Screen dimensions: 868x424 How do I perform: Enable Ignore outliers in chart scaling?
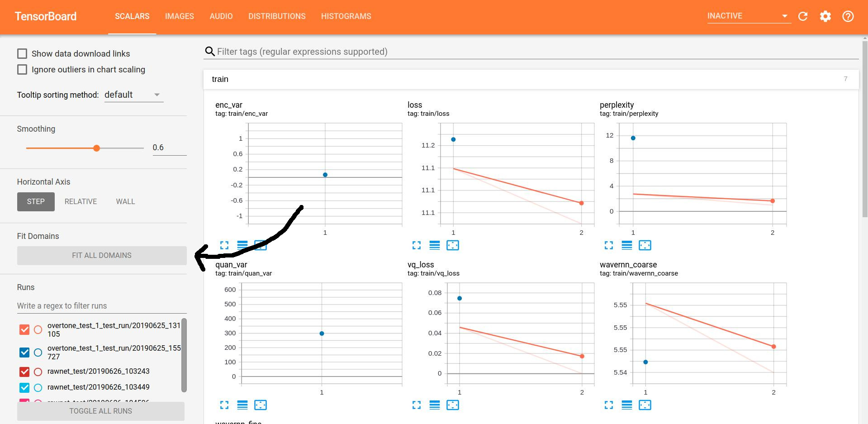(x=22, y=69)
